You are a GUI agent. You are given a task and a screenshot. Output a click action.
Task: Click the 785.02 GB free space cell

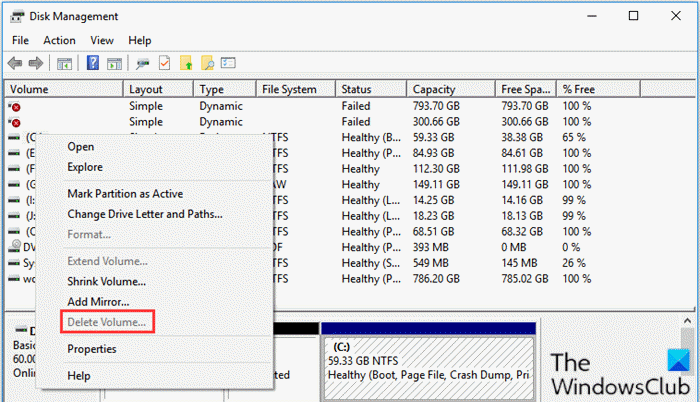pyautogui.click(x=524, y=279)
